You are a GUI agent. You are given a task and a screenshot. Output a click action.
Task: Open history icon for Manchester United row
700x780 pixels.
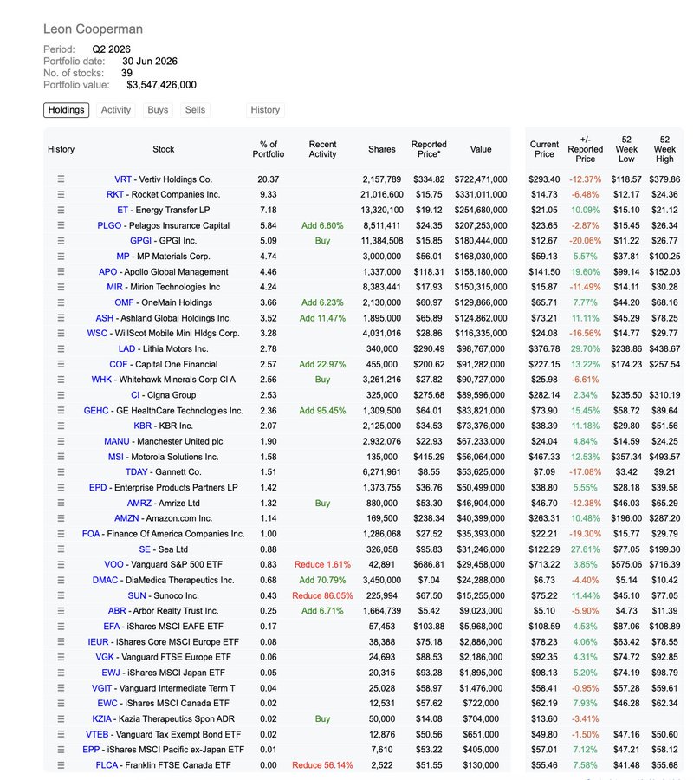[x=61, y=441]
